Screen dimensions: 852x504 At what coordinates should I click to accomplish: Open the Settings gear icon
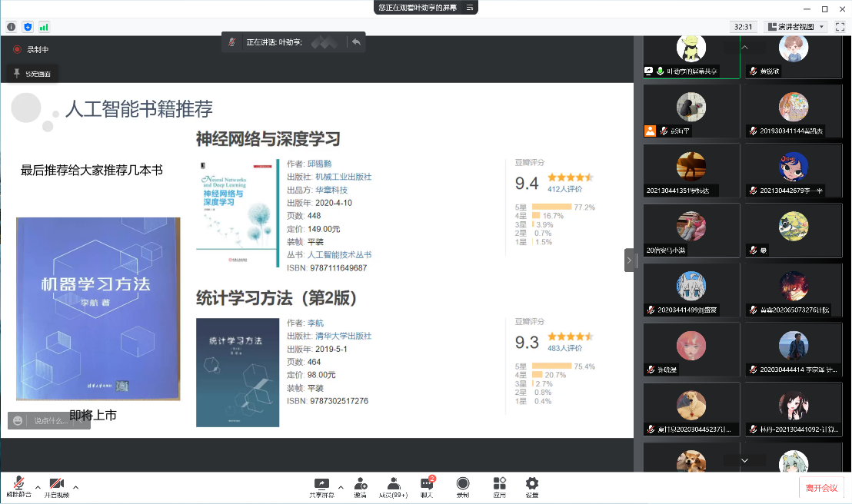coord(531,486)
